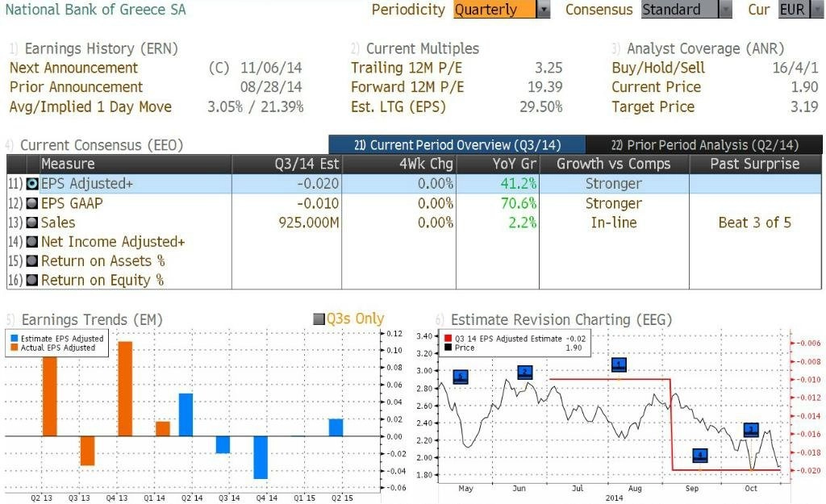Open the Consensus Standard combo box

click(686, 10)
